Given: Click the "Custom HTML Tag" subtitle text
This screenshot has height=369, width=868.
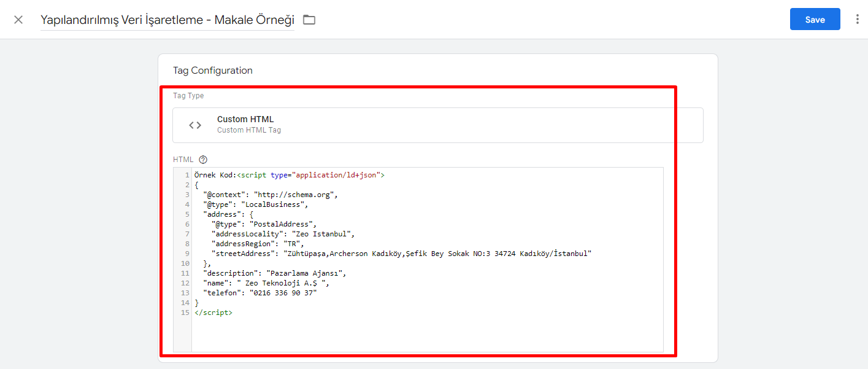Looking at the screenshot, I should pyautogui.click(x=249, y=130).
